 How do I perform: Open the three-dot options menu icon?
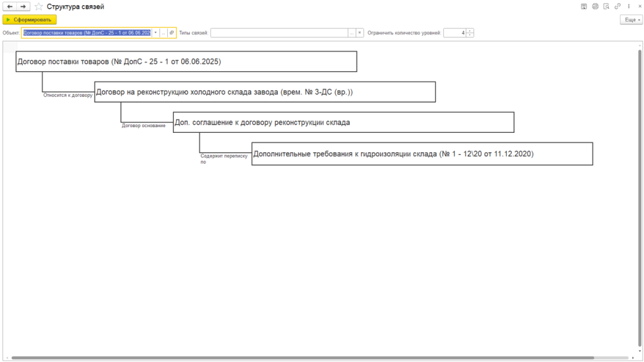[628, 6]
